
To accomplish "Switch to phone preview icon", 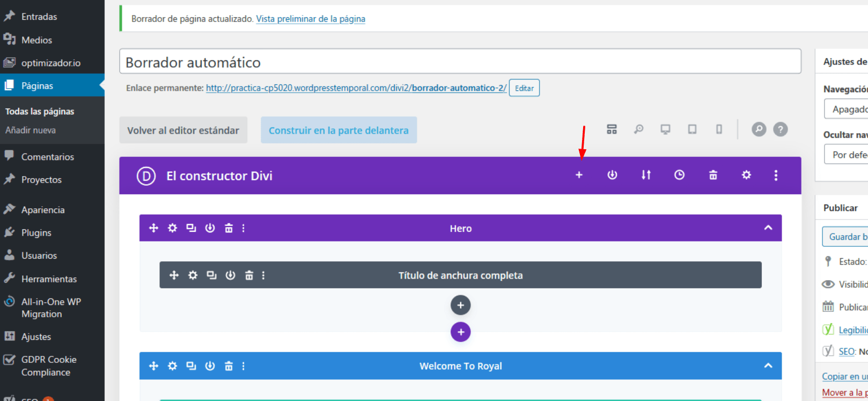I will click(x=719, y=129).
